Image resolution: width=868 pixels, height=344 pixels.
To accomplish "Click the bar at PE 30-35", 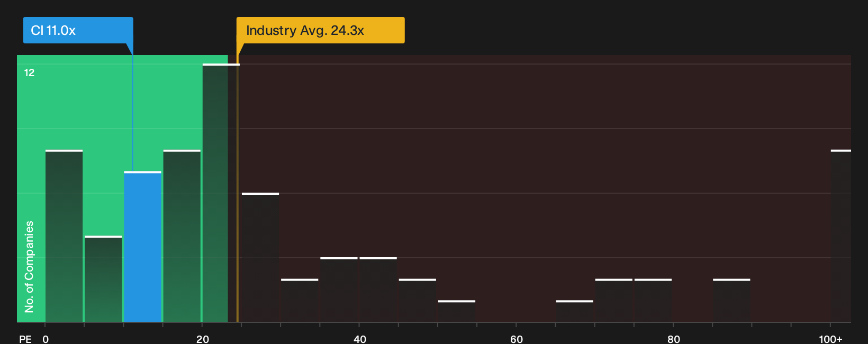I will tap(300, 300).
